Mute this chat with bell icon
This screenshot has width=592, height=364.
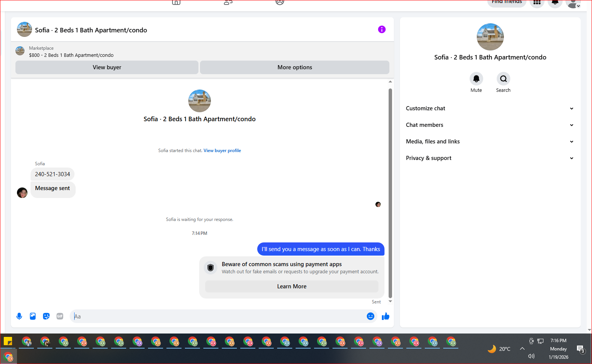click(x=476, y=79)
